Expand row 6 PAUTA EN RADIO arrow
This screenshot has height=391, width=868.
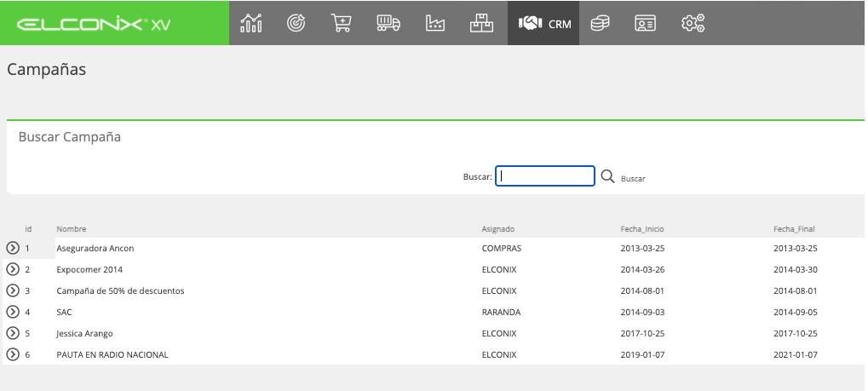point(12,354)
